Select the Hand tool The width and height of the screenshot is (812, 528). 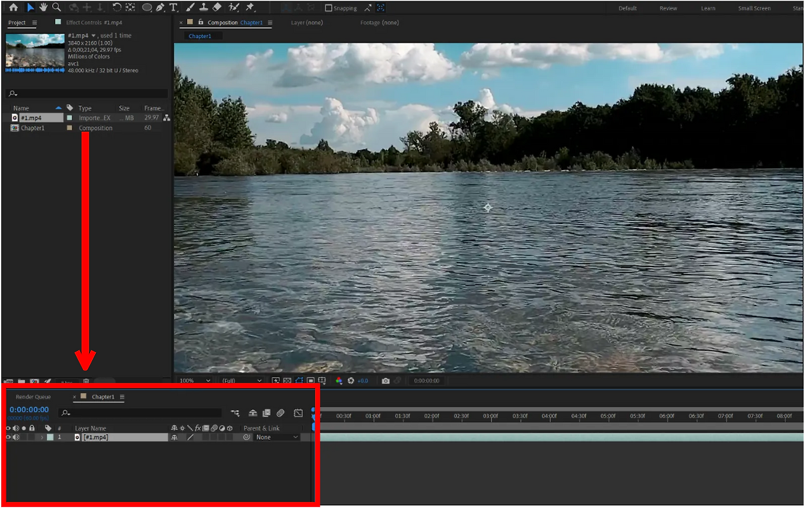tap(44, 8)
